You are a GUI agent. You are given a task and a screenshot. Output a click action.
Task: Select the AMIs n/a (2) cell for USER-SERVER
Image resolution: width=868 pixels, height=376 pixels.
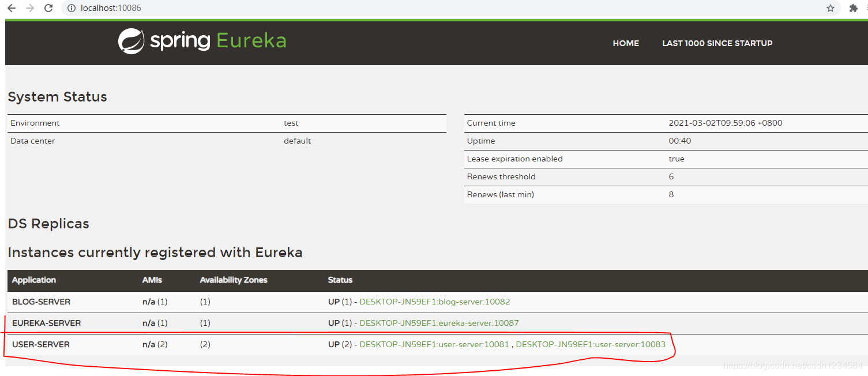[x=155, y=344]
